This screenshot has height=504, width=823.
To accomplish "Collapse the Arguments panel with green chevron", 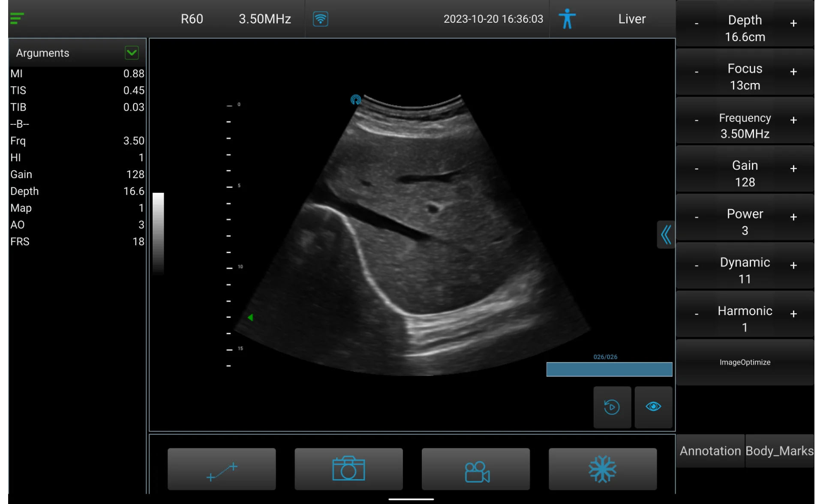I will point(132,53).
